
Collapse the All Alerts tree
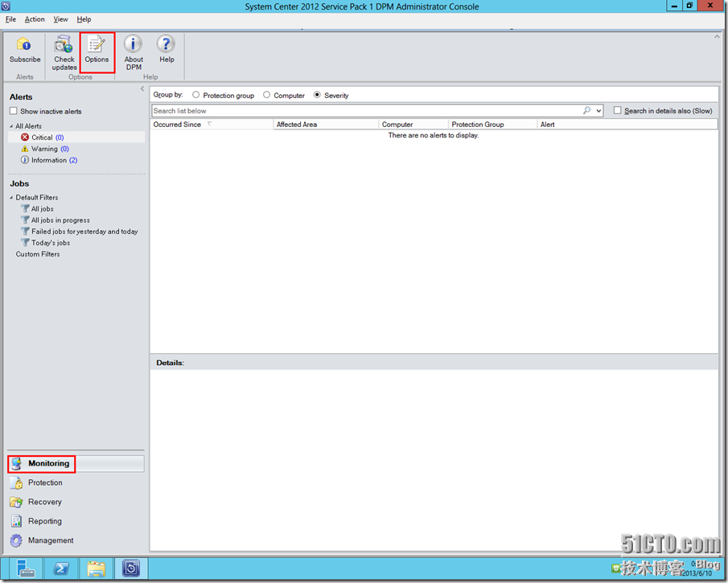(11, 126)
